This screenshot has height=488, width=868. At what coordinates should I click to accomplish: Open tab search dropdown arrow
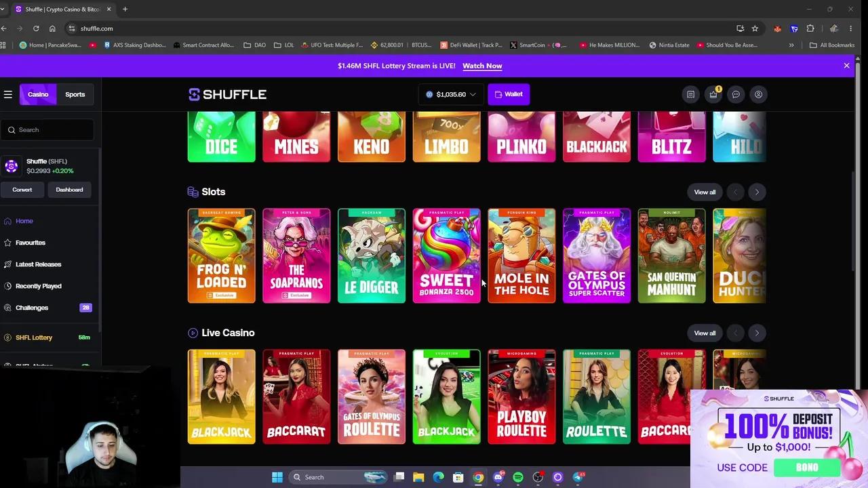[x=3, y=9]
